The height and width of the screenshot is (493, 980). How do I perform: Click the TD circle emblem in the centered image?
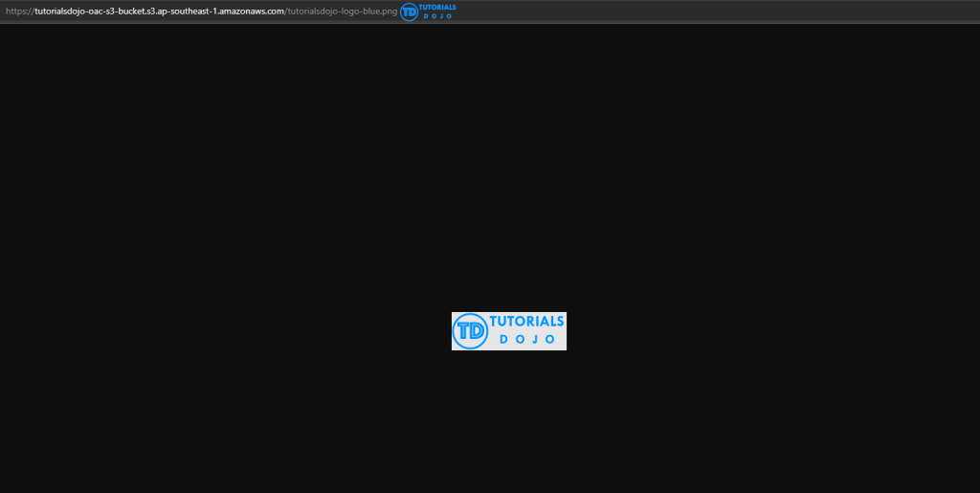[x=470, y=331]
